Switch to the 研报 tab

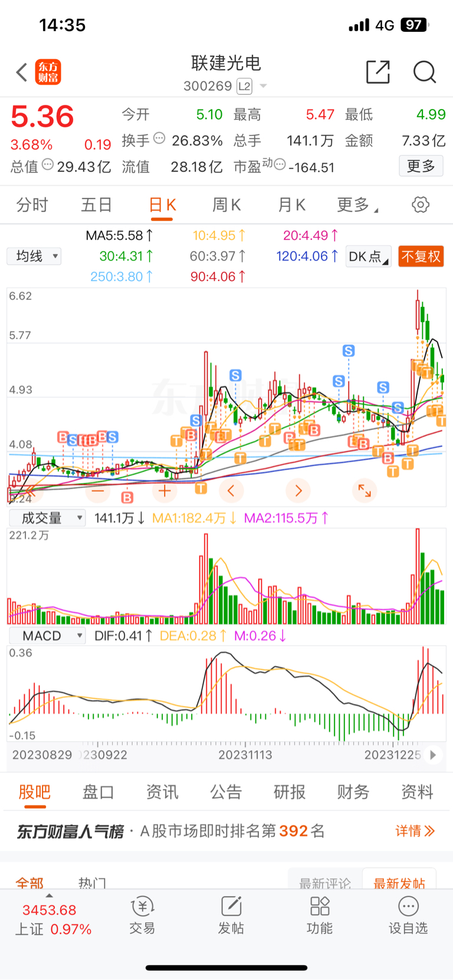click(x=290, y=792)
